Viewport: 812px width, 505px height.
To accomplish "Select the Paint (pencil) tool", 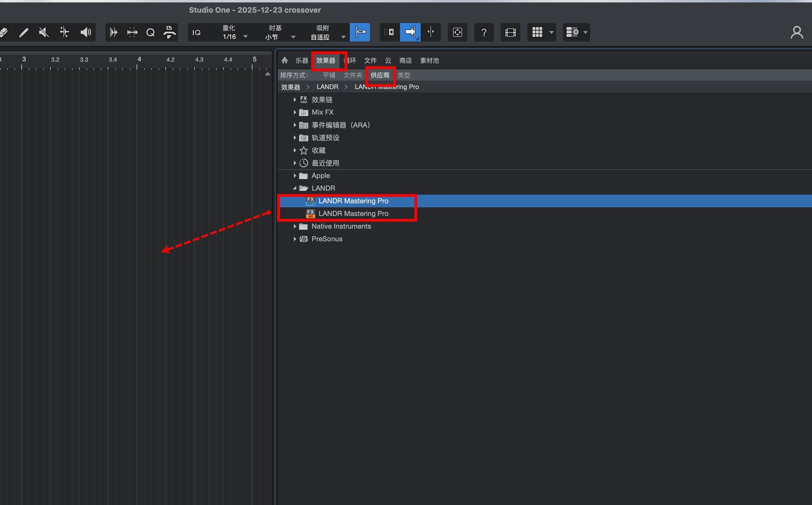I will pyautogui.click(x=24, y=33).
